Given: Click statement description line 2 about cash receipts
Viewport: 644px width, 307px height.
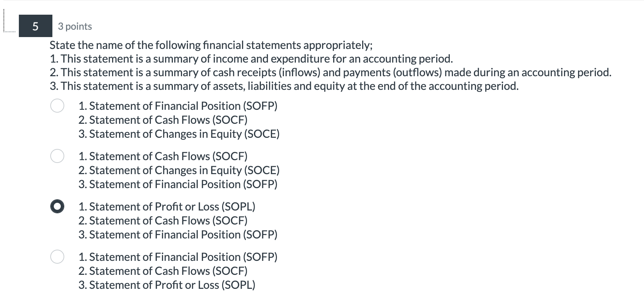Looking at the screenshot, I should 330,72.
